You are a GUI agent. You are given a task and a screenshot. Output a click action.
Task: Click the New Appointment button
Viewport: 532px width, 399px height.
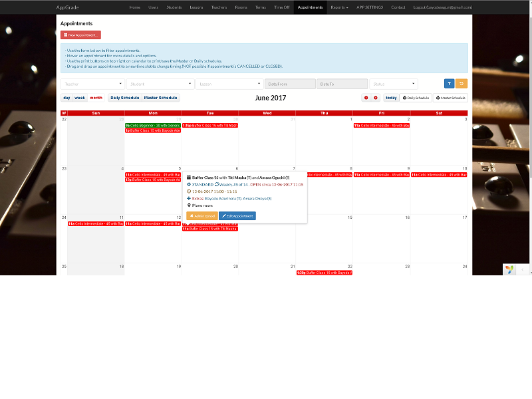(x=80, y=35)
